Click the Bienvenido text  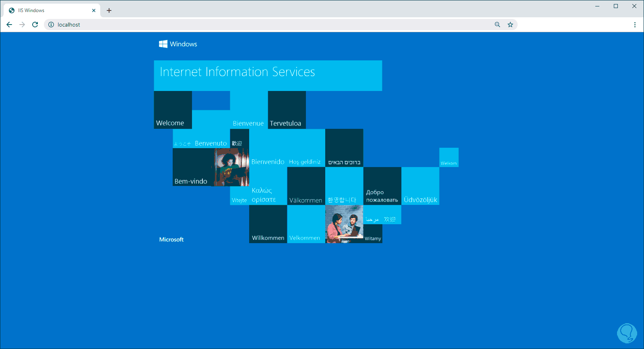268,162
